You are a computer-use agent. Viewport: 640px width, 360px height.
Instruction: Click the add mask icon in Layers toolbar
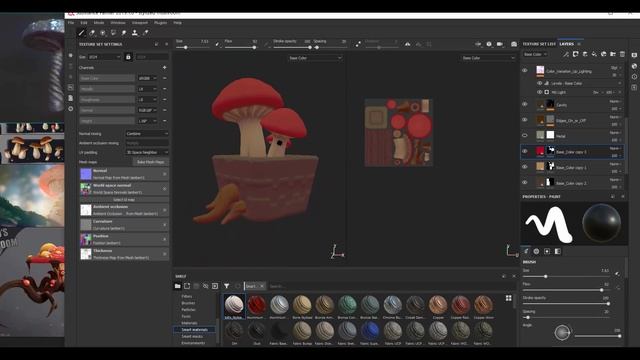(x=576, y=54)
